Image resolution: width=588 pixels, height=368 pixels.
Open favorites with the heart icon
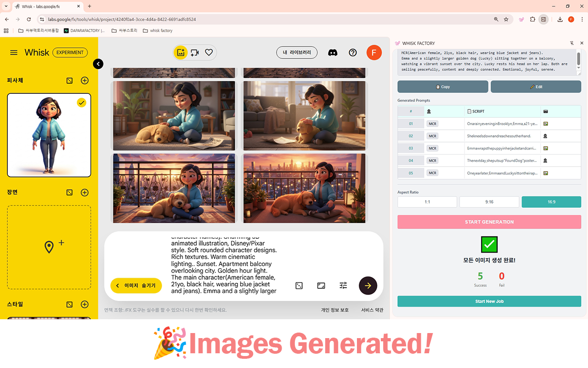209,52
